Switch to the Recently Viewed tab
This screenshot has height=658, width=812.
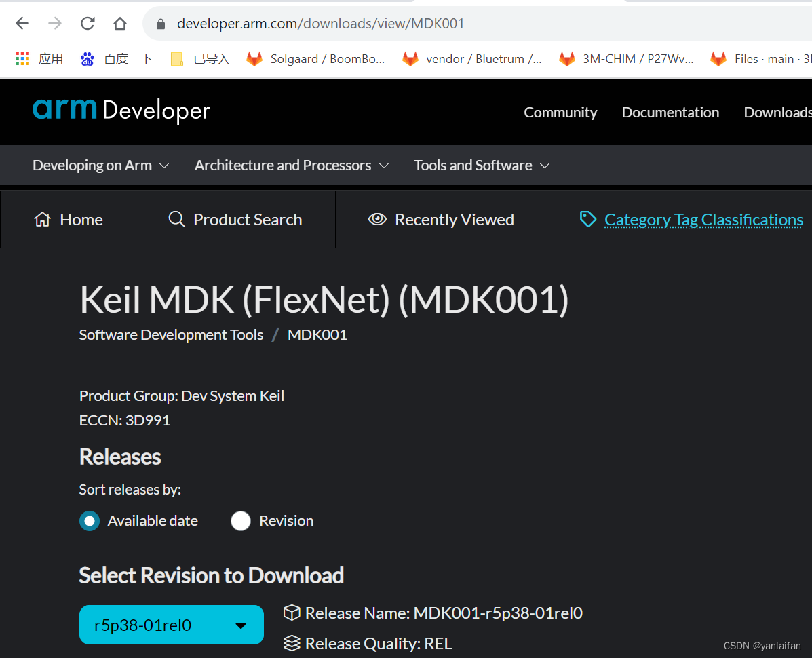click(x=441, y=220)
